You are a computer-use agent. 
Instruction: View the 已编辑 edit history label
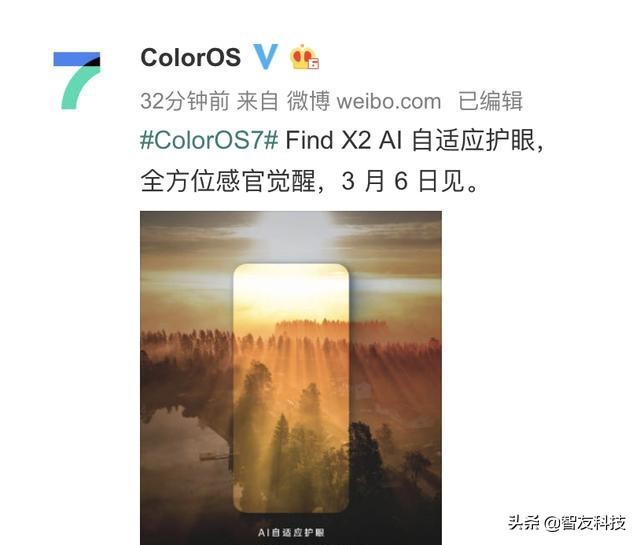[490, 101]
